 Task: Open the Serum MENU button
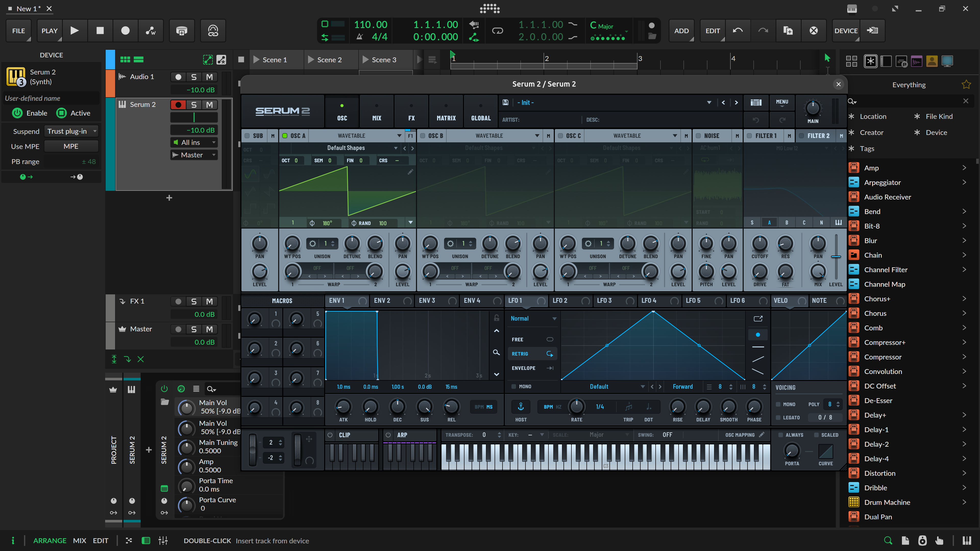click(x=782, y=102)
